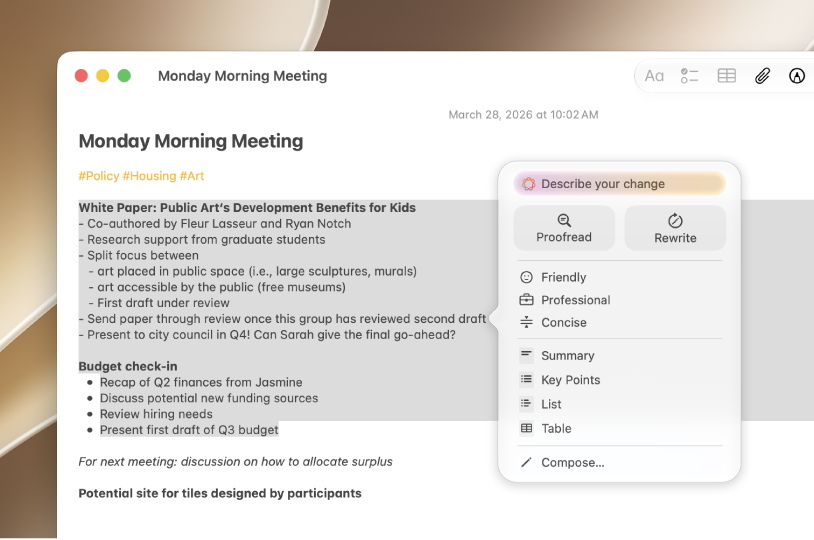814x540 pixels.
Task: Click the note date March 28, 2026
Action: (523, 115)
